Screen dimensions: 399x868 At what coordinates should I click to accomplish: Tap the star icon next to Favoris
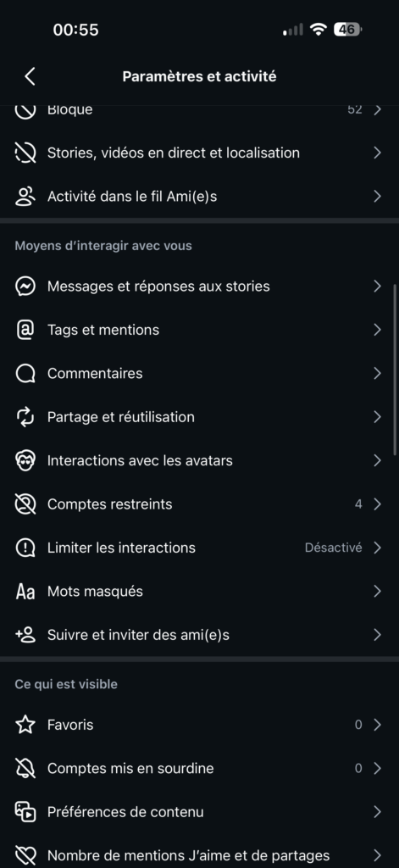click(25, 725)
